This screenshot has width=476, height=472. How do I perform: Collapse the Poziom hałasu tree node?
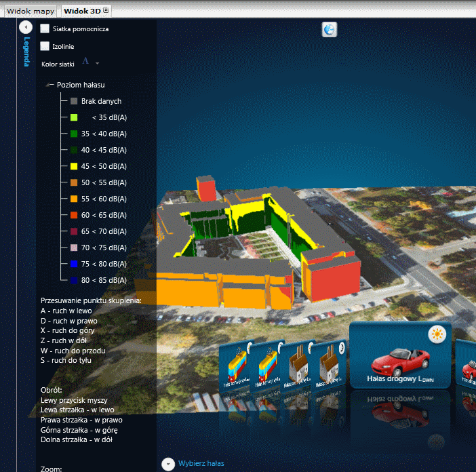[x=48, y=85]
